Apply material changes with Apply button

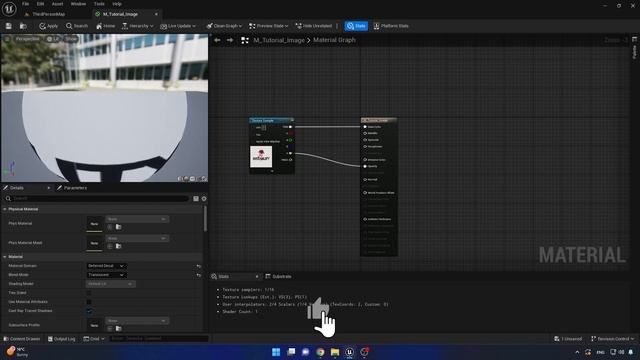click(49, 26)
